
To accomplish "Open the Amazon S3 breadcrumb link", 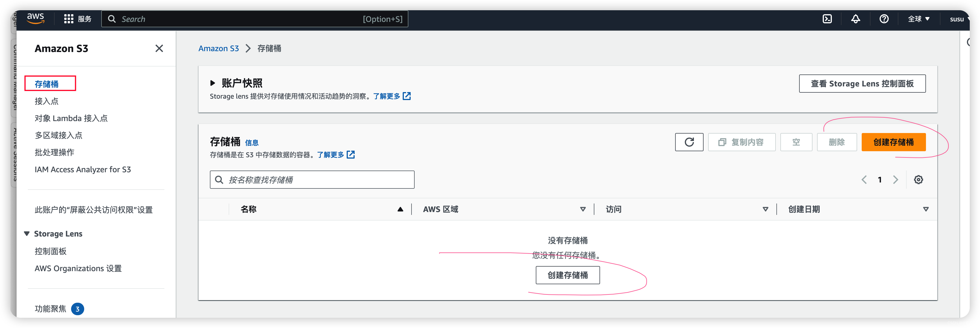I will (x=218, y=48).
